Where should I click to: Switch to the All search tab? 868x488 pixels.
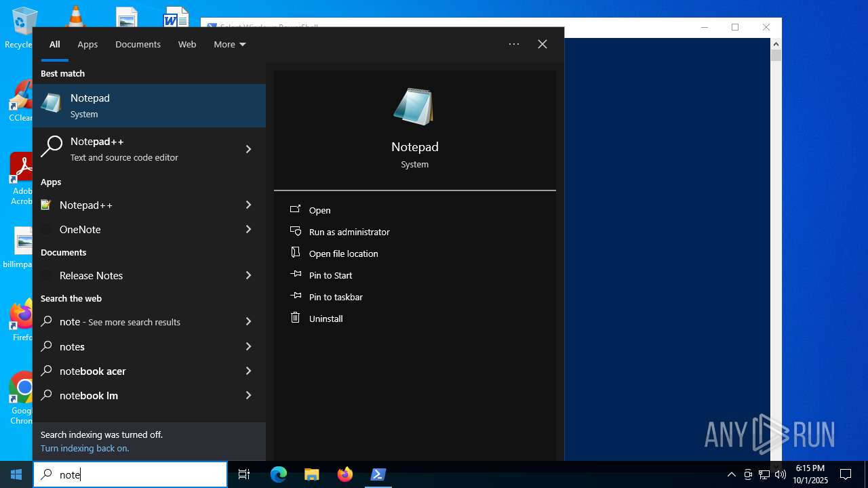55,44
